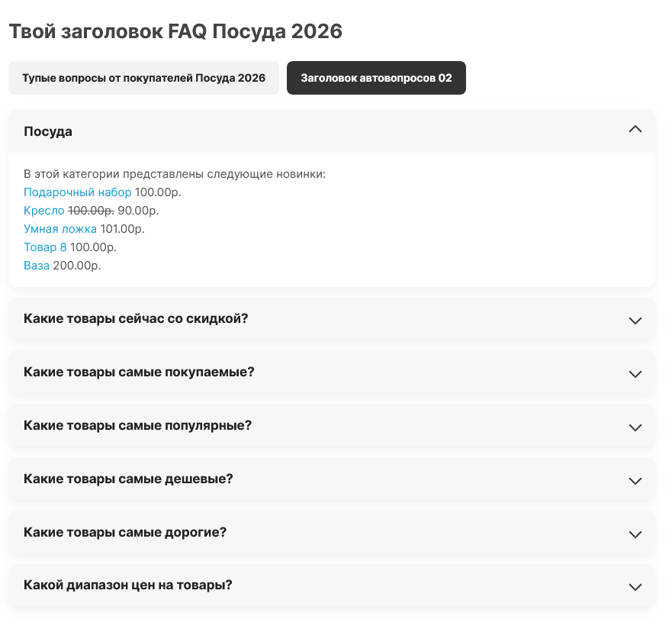Screen dimensions: 672x629
Task: Expand 'Какие товары самые дешевые?' question title
Action: (128, 479)
